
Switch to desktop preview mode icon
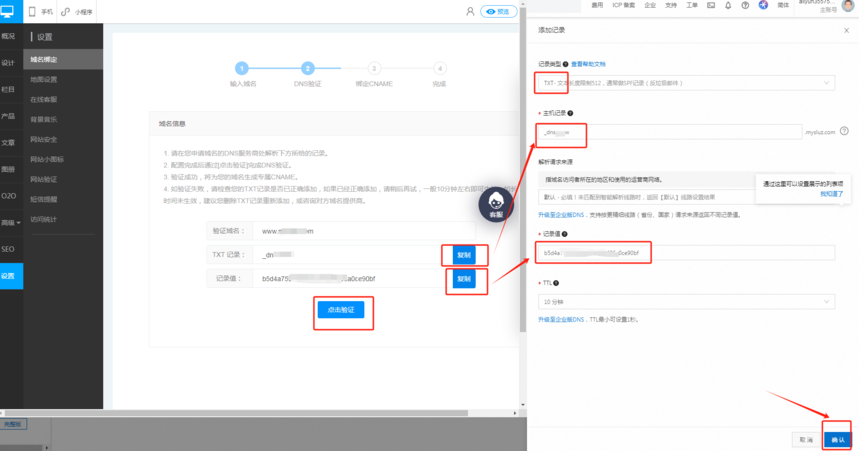pyautogui.click(x=8, y=11)
